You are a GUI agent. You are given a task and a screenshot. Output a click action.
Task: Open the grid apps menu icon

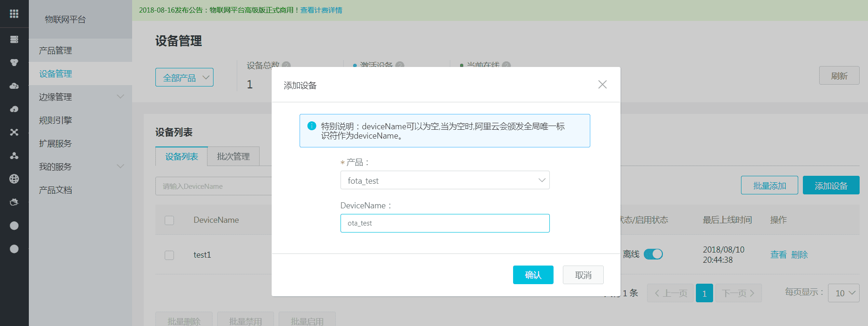(x=14, y=13)
